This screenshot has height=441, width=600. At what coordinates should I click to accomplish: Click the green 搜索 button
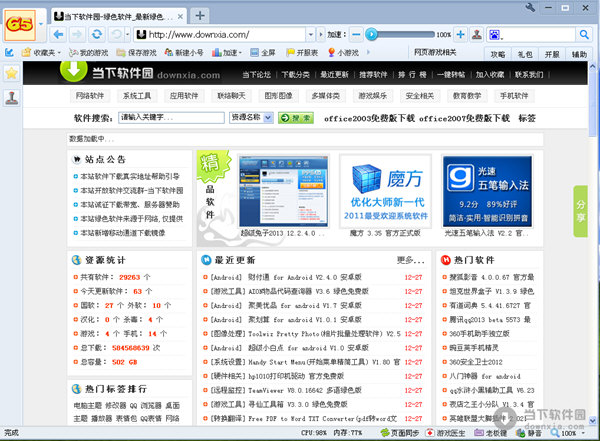pyautogui.click(x=296, y=118)
